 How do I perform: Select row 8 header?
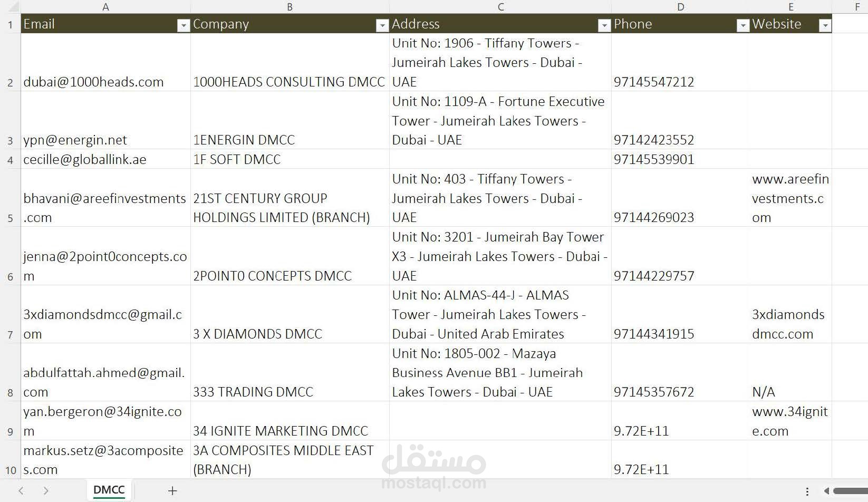[x=10, y=372]
